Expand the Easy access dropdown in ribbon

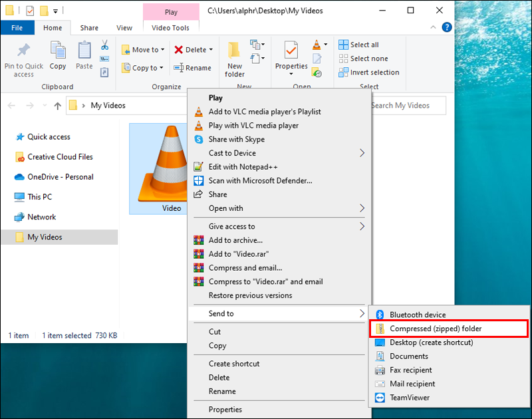click(257, 59)
